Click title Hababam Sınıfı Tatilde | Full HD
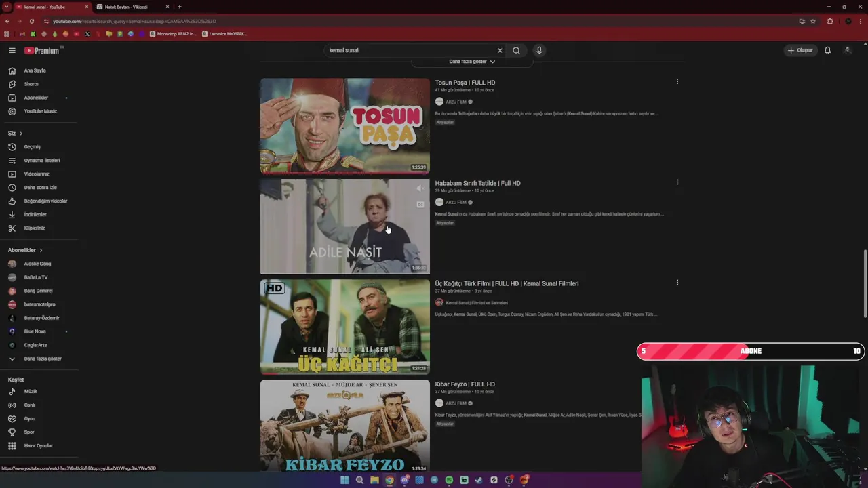The width and height of the screenshot is (868, 488). pos(478,183)
